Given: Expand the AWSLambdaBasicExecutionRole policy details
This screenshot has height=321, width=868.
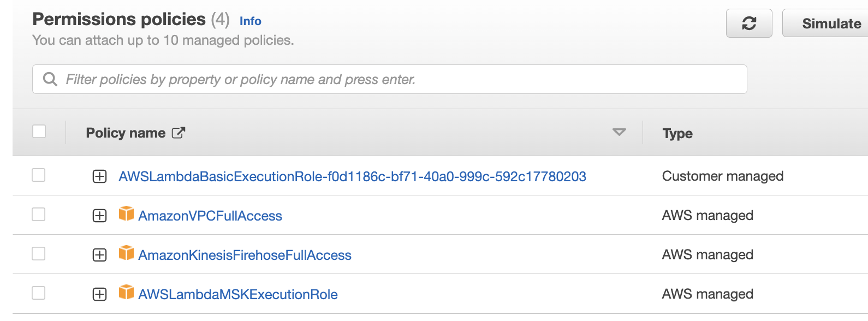Looking at the screenshot, I should click(99, 176).
